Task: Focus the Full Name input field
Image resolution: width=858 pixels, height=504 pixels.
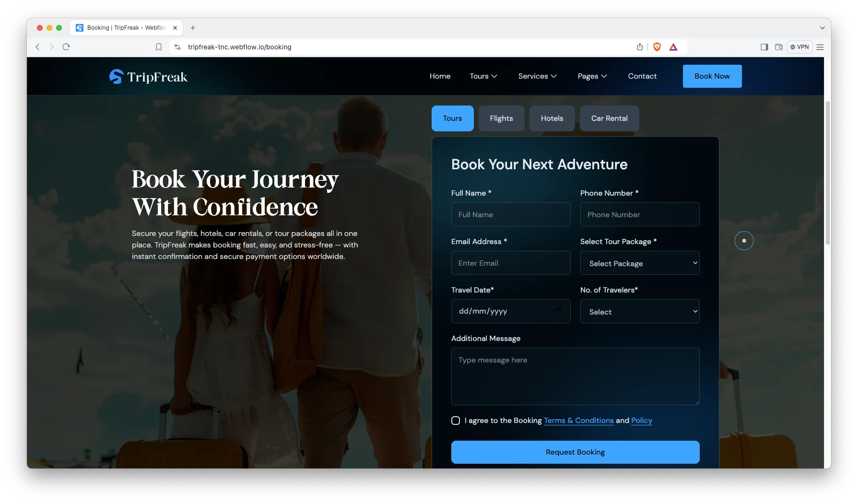Action: [x=511, y=215]
